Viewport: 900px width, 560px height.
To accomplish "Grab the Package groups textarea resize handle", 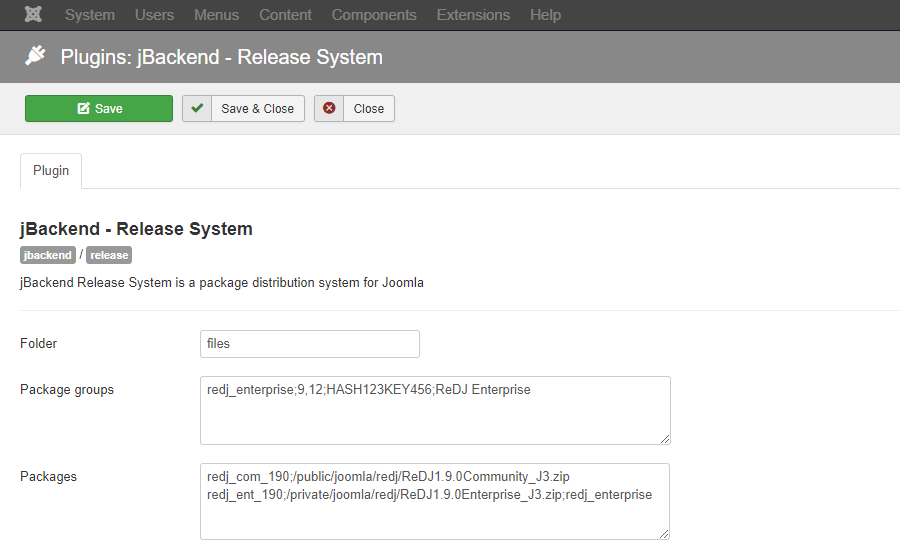I will point(665,439).
